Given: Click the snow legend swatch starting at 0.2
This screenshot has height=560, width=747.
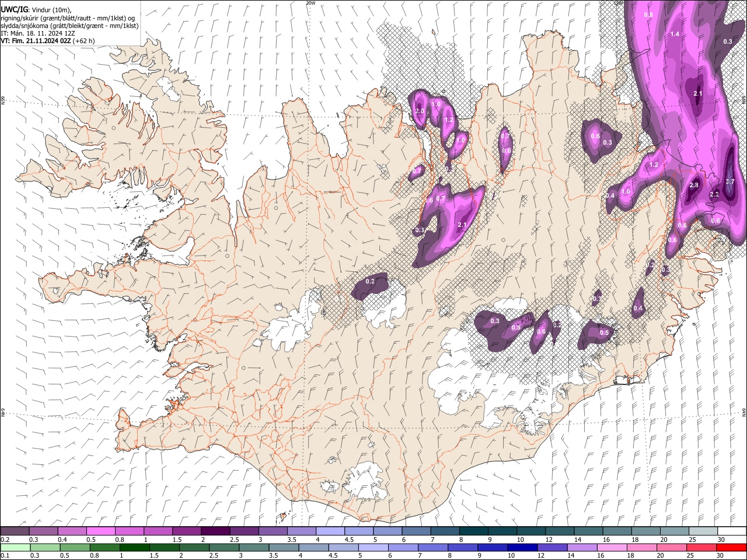Looking at the screenshot, I should tap(15, 531).
